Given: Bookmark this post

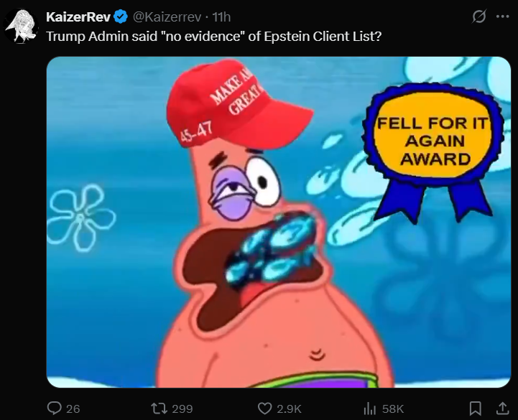Looking at the screenshot, I should [x=475, y=409].
